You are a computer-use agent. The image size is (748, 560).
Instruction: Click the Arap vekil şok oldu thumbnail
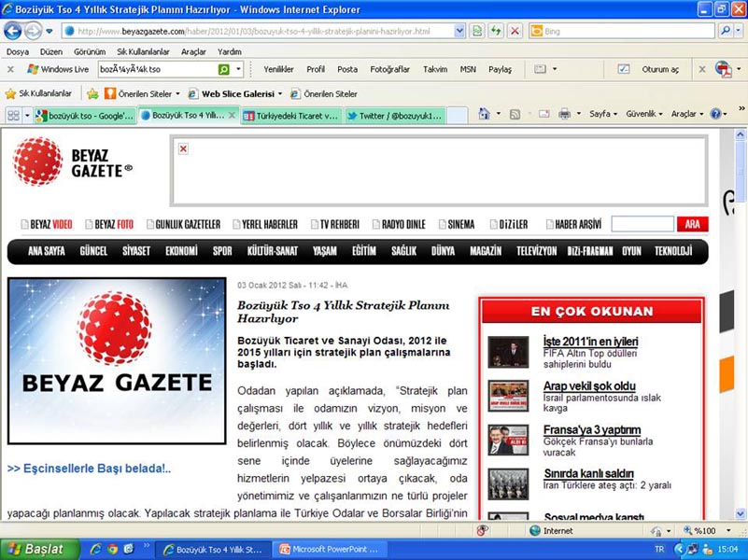508,396
